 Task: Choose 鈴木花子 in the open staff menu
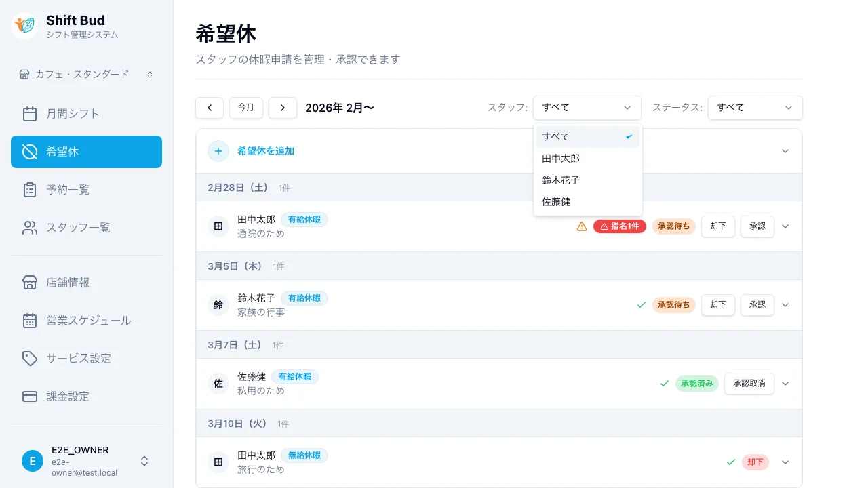coord(561,180)
